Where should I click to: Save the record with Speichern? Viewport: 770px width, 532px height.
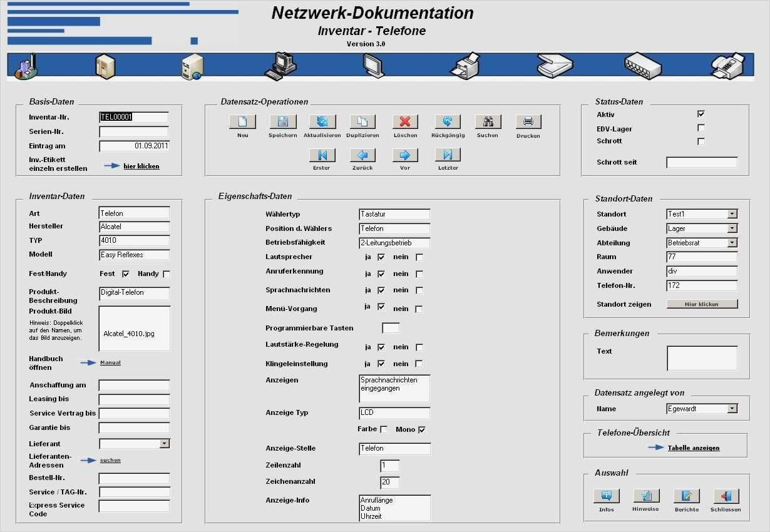tap(282, 121)
